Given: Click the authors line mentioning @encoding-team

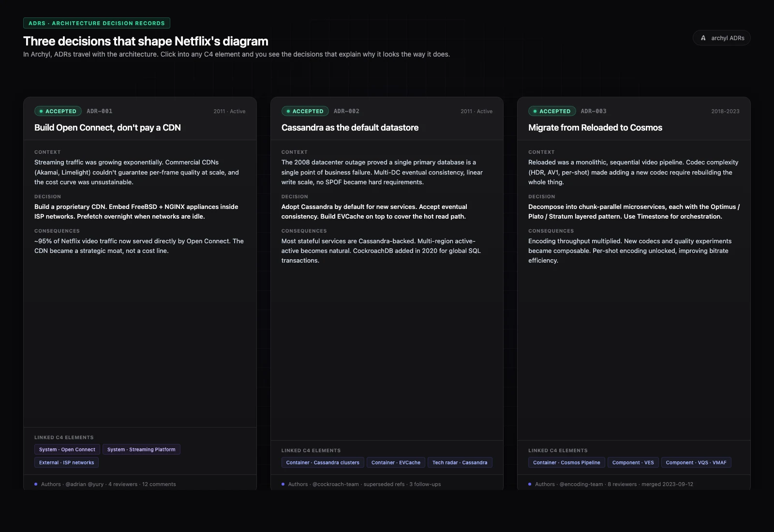Looking at the screenshot, I should coord(614,484).
